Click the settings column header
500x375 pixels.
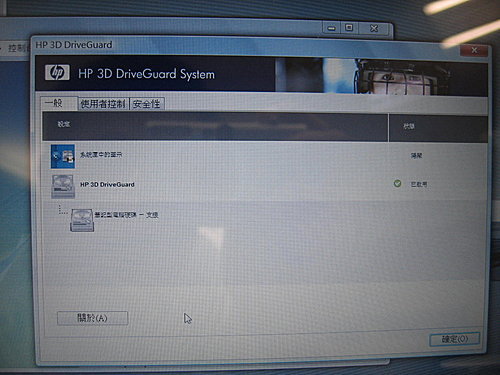[215, 127]
